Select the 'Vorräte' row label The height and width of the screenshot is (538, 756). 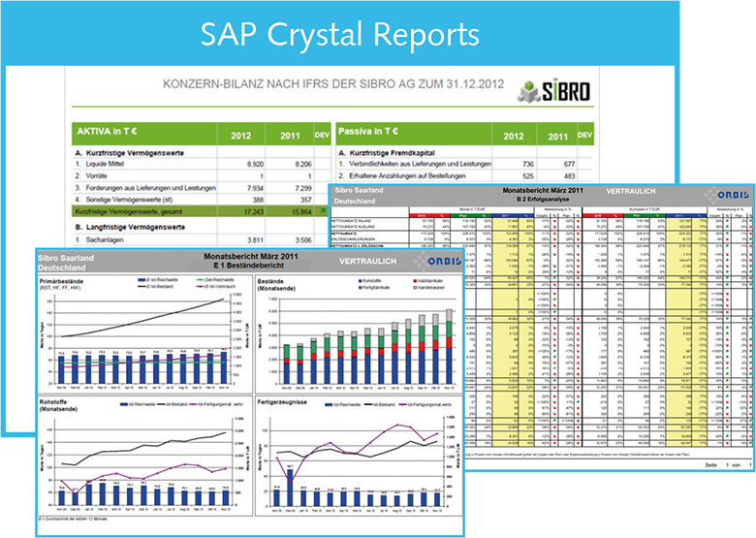click(96, 176)
